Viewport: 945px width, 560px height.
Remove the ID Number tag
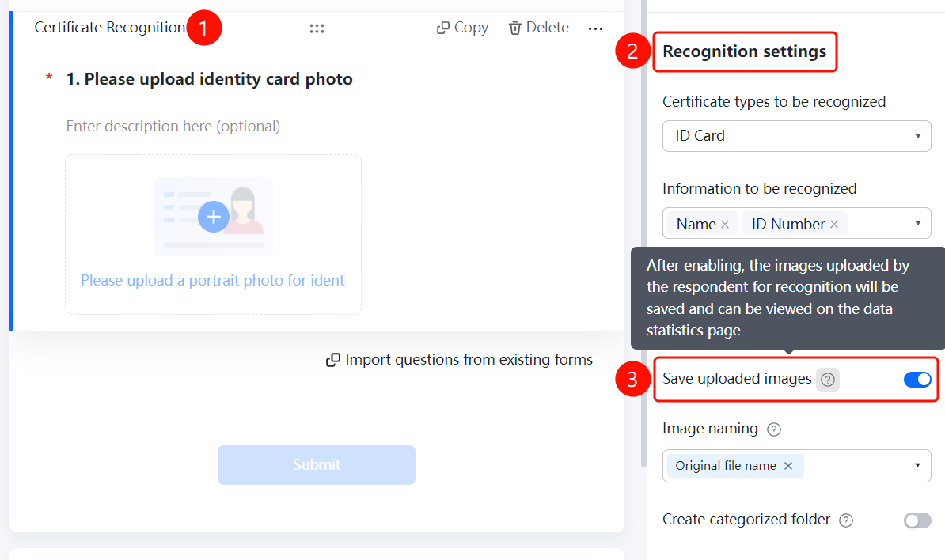point(834,224)
